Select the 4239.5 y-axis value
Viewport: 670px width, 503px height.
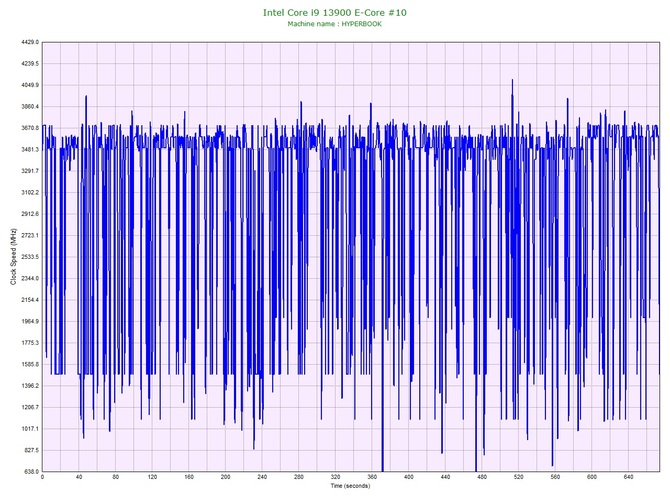click(30, 64)
